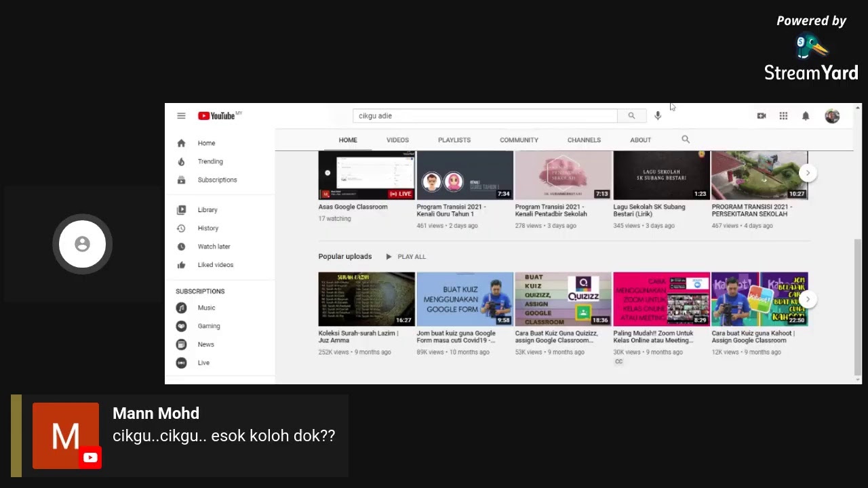The image size is (868, 488).
Task: Click the Watch later icon
Action: pos(181,247)
